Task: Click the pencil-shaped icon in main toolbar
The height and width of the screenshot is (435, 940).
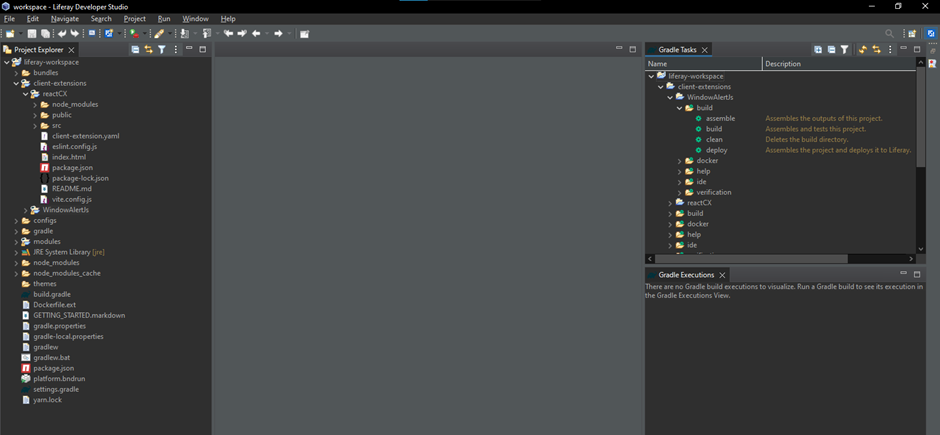Action: click(159, 34)
